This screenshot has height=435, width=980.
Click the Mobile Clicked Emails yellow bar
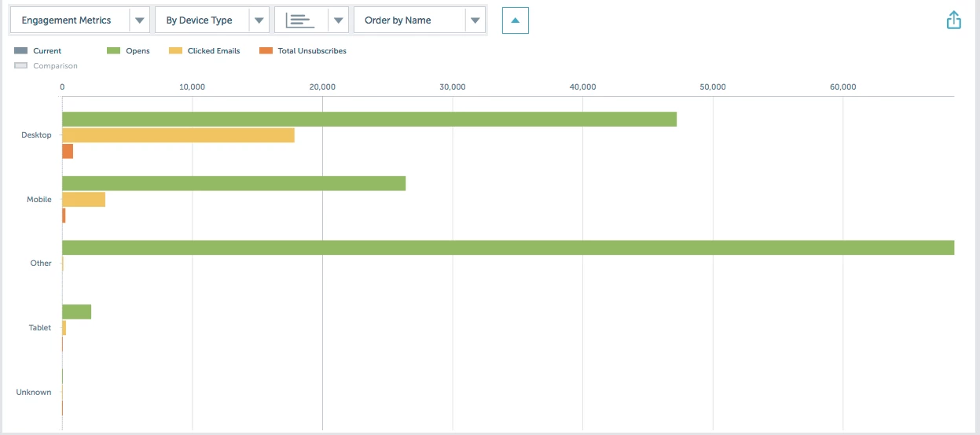pos(83,200)
